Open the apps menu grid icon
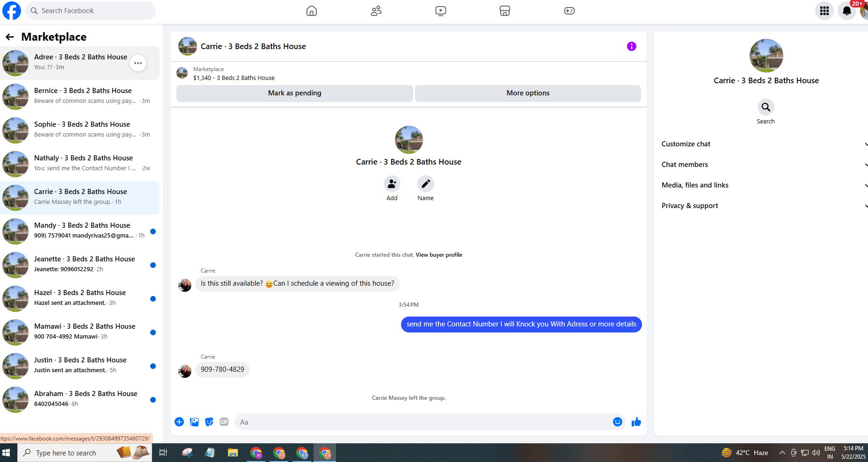 pyautogui.click(x=824, y=11)
